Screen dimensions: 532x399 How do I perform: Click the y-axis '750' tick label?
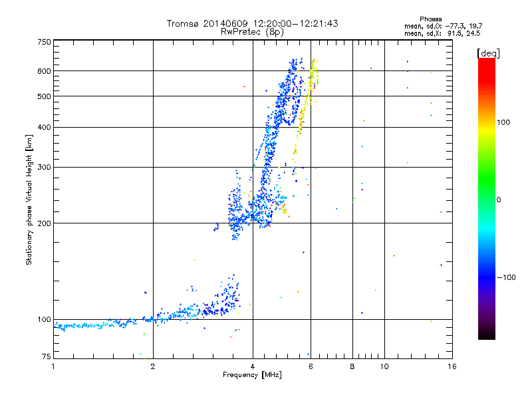pos(44,42)
